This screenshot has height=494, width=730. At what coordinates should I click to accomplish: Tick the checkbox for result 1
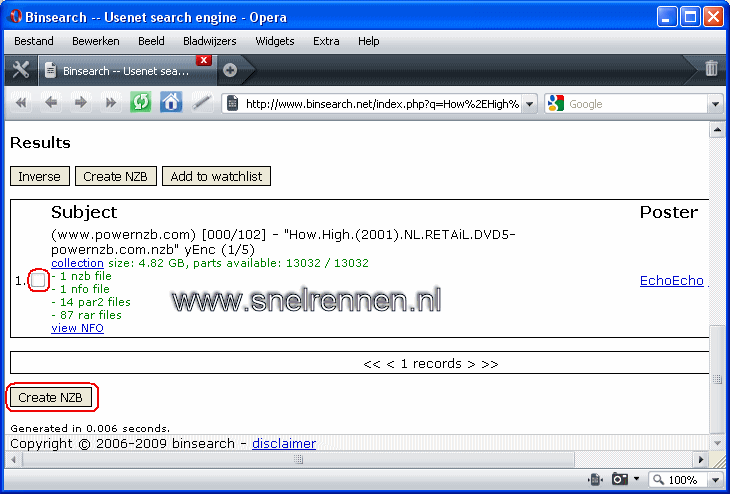38,280
